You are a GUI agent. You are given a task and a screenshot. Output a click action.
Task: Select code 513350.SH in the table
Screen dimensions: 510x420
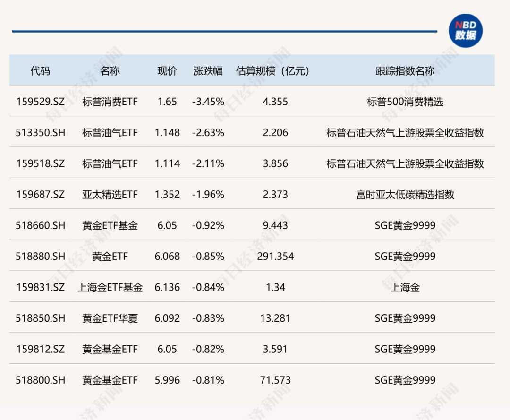(x=40, y=133)
